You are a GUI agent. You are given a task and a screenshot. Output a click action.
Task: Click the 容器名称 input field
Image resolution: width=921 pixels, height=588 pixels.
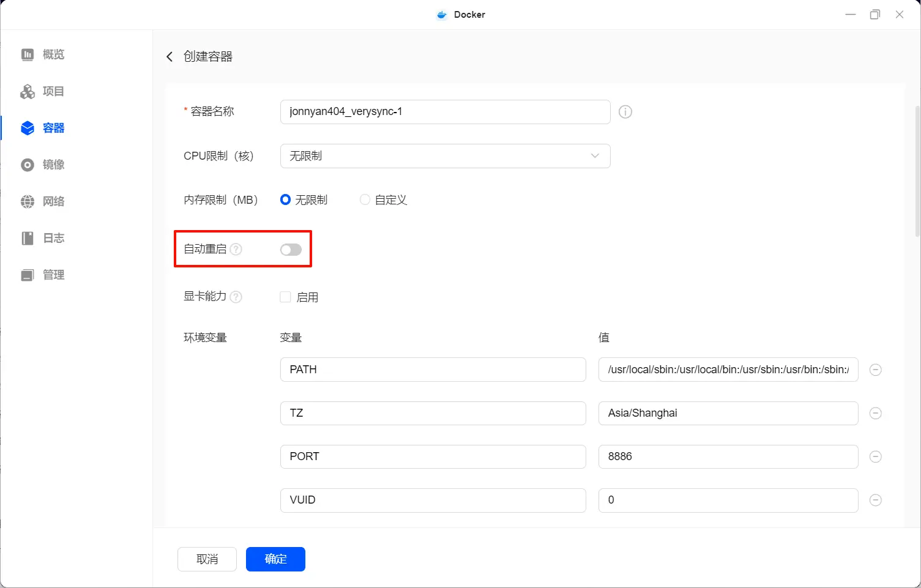pos(445,112)
